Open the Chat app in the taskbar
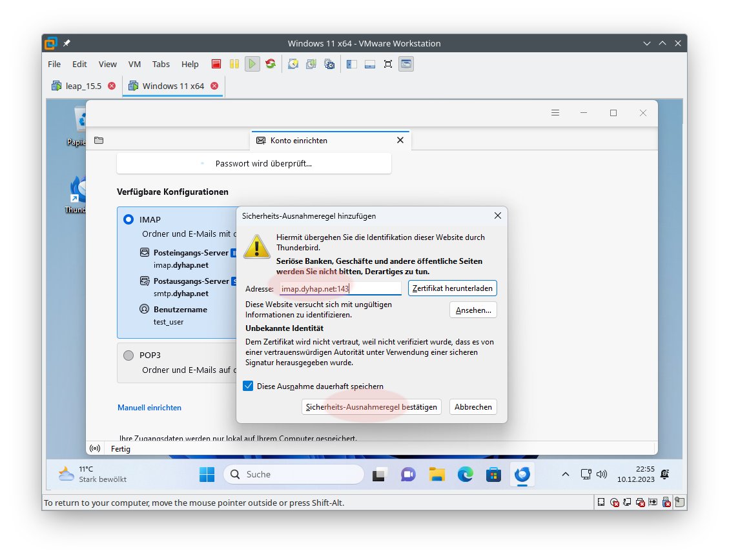This screenshot has width=729, height=560. point(408,474)
